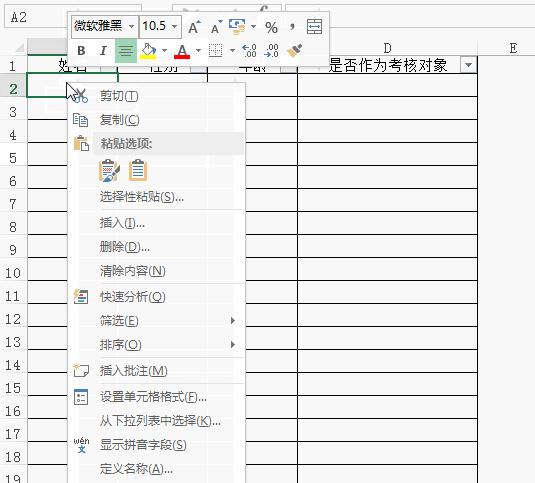Choose 插入(I)... menu entry
535x483 pixels.
point(157,223)
